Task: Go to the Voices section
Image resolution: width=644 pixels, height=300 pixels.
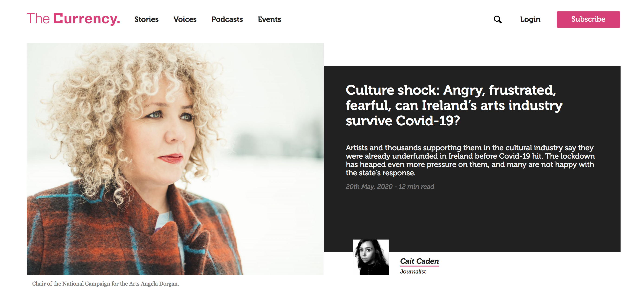Action: [185, 19]
